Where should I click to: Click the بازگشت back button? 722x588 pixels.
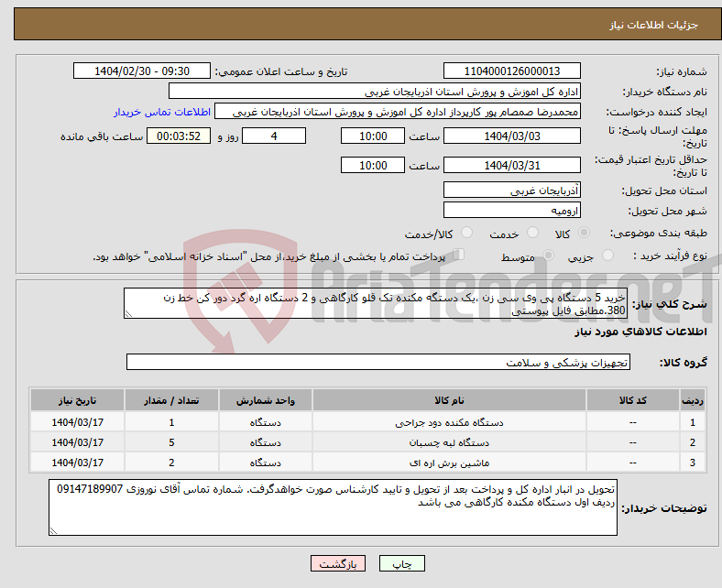point(338,563)
